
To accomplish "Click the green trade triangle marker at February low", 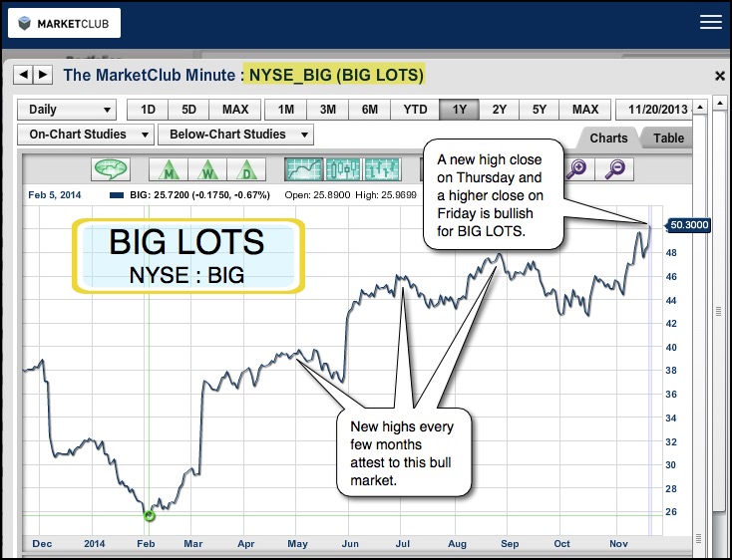I will (149, 515).
